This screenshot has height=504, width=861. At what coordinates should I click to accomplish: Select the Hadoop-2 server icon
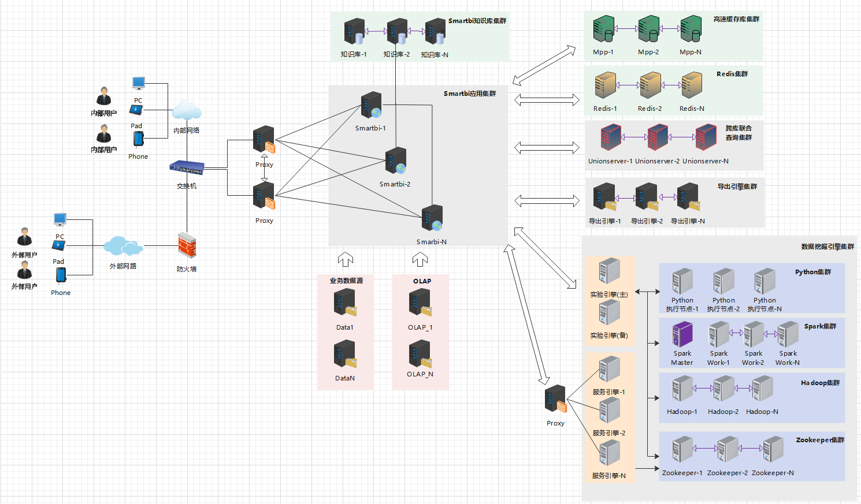723,389
